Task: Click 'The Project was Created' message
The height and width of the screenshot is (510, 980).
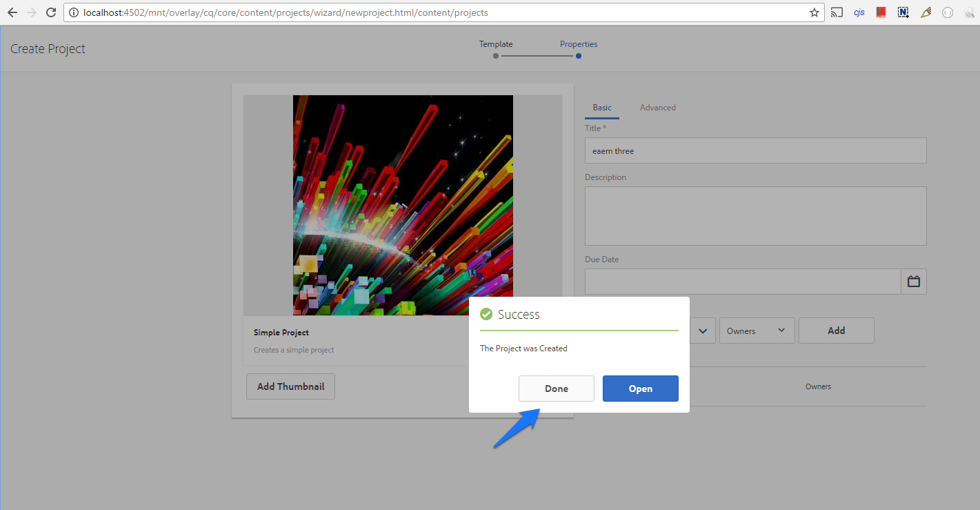Action: (523, 349)
